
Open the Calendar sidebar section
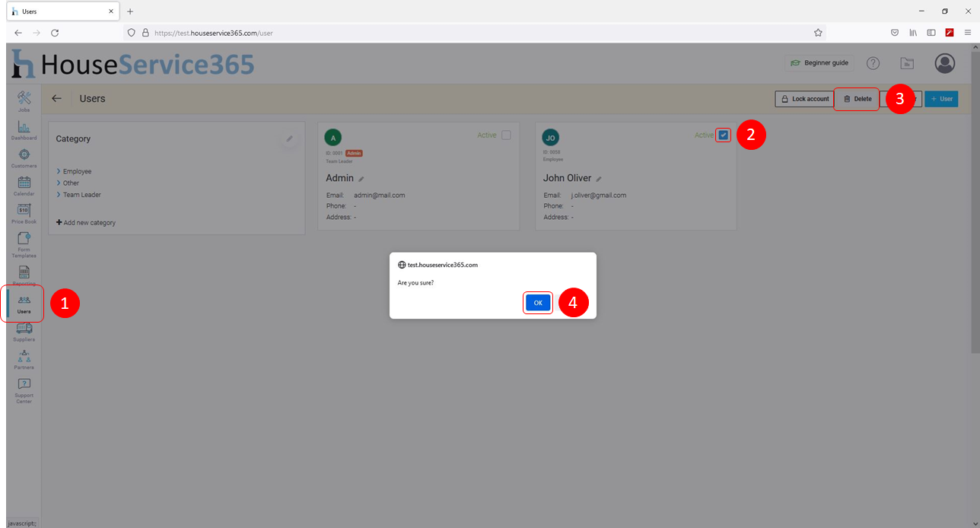24,186
